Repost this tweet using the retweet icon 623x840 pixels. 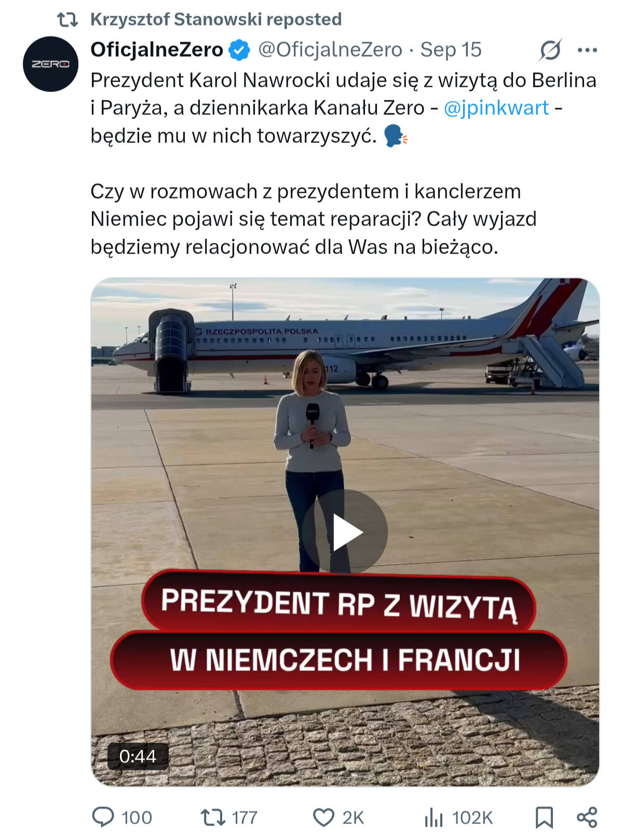coord(213,817)
